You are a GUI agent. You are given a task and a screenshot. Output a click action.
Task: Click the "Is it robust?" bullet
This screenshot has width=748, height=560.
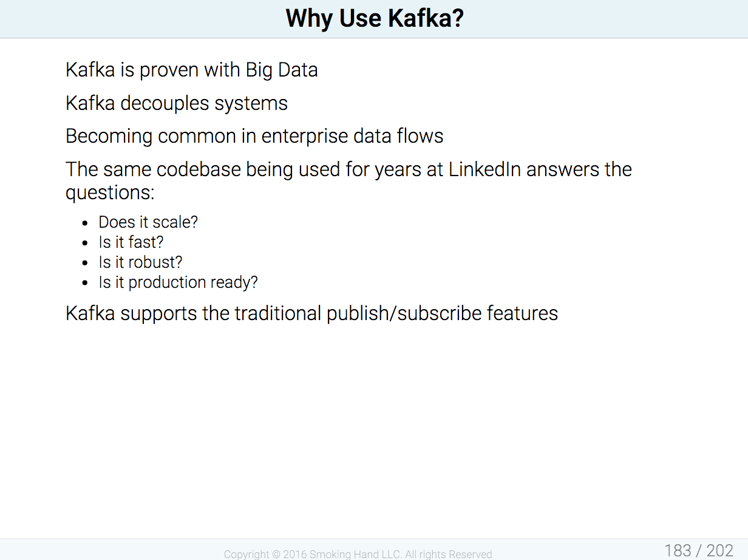pyautogui.click(x=140, y=262)
